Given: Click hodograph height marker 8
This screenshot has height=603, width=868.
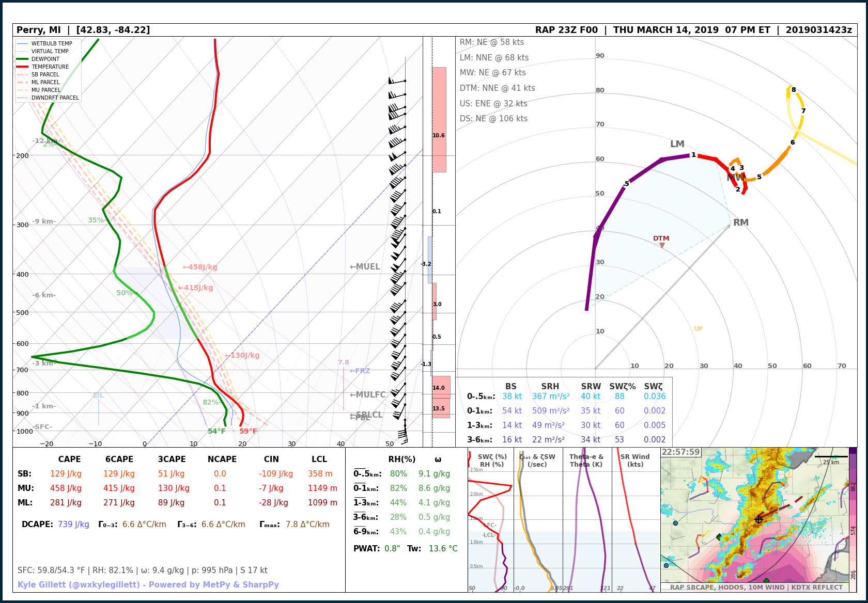Looking at the screenshot, I should pos(794,90).
